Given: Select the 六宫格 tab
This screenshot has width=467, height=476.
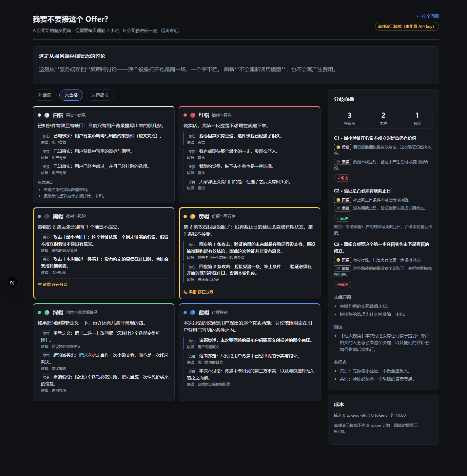Looking at the screenshot, I should pos(71,95).
